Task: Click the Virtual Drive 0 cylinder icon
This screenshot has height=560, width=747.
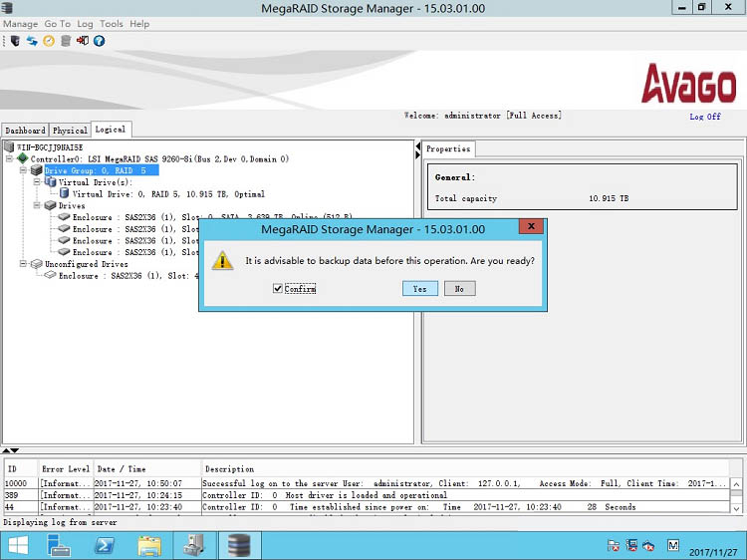Action: [x=65, y=193]
